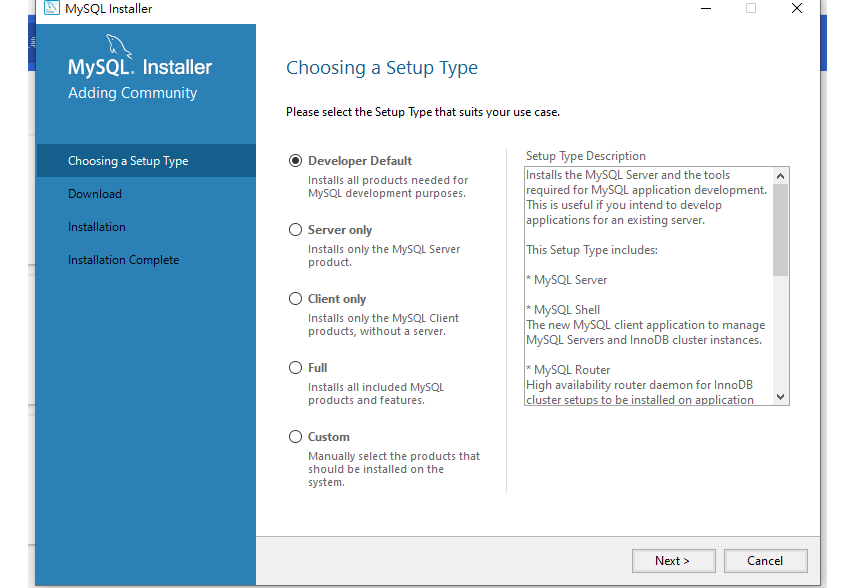Click 'This Setup Type includes:' text
This screenshot has width=856, height=588.
tap(592, 250)
